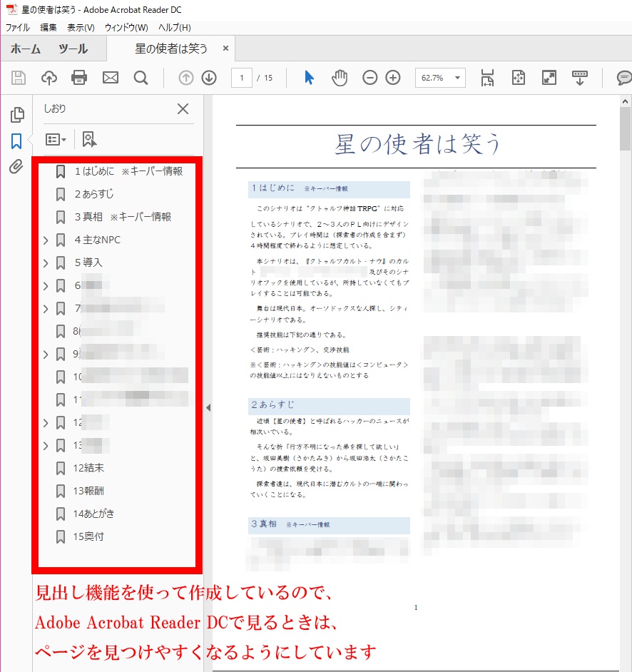Open the page thumbnails panel
This screenshot has height=672, width=632.
coord(17,114)
